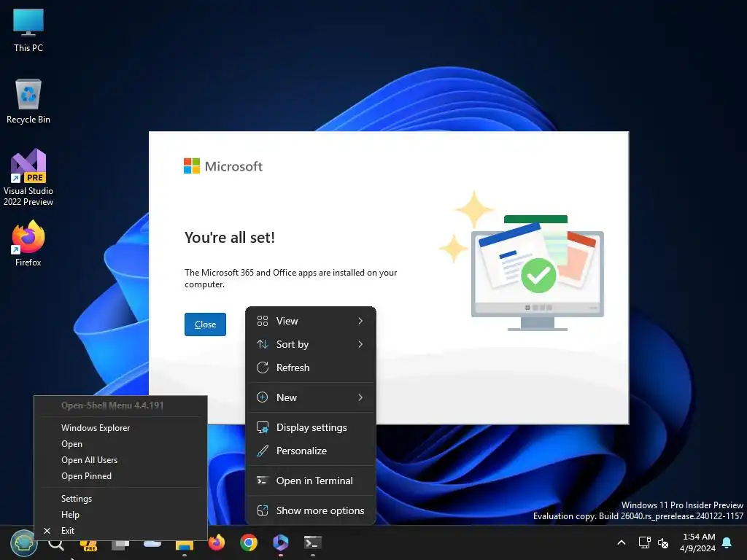Launch Firefox from the taskbar
The image size is (747, 560).
[x=217, y=542]
